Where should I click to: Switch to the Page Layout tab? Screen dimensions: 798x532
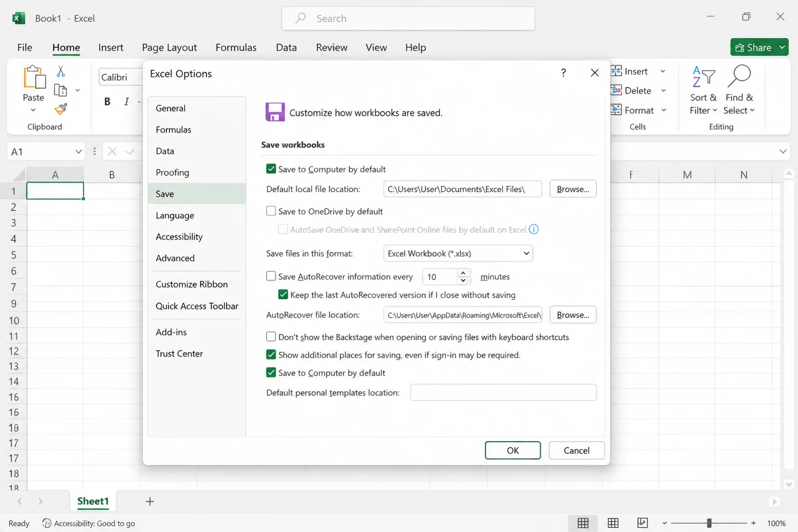(x=169, y=47)
